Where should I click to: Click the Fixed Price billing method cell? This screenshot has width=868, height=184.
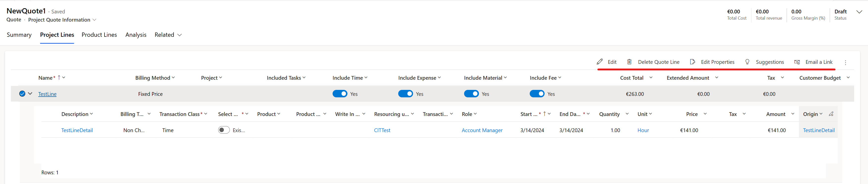(x=150, y=94)
